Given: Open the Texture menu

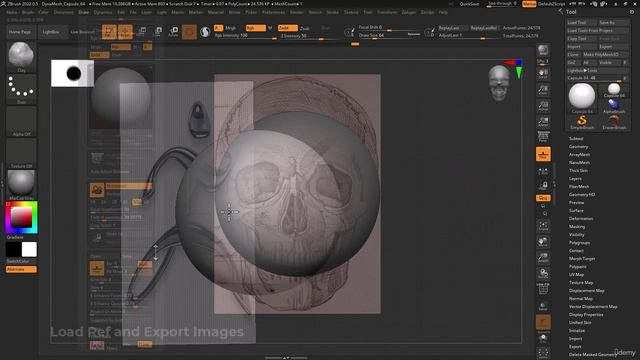Looking at the screenshot, I should pyautogui.click(x=351, y=12).
